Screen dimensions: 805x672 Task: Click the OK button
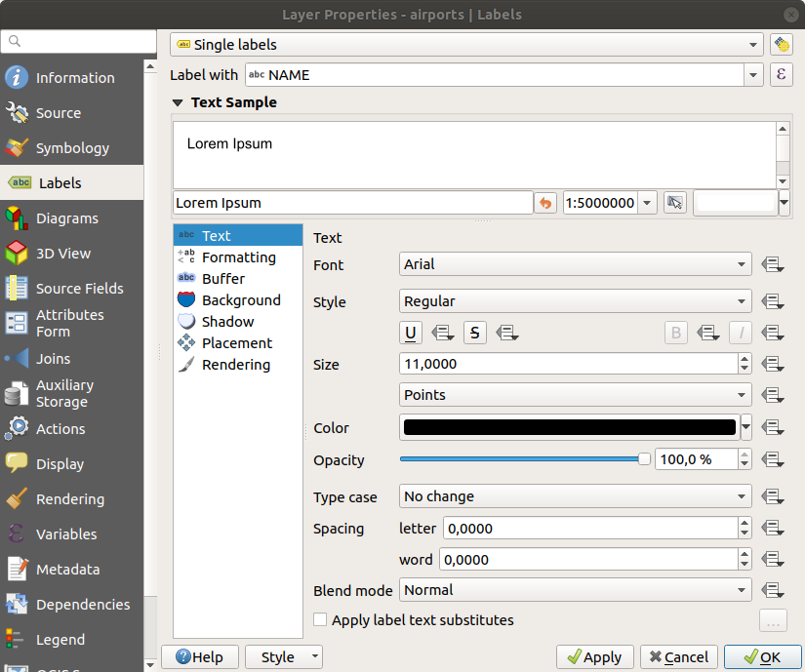pos(762,657)
